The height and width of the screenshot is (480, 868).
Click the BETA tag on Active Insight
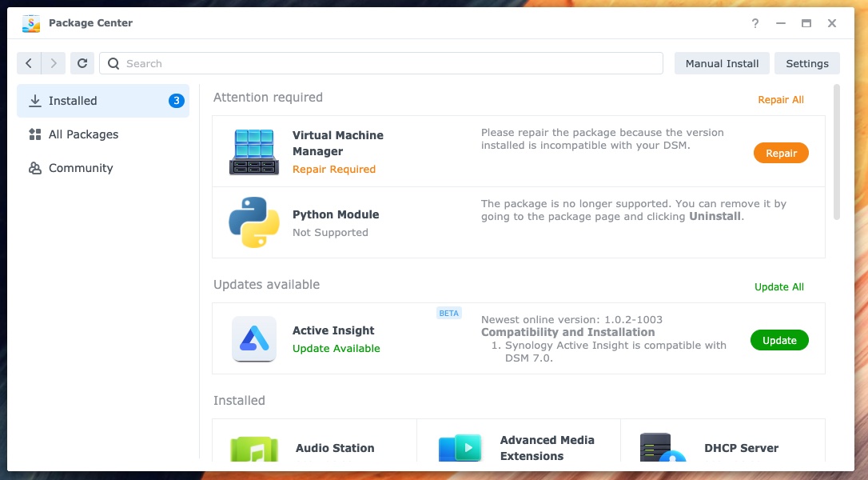[449, 313]
